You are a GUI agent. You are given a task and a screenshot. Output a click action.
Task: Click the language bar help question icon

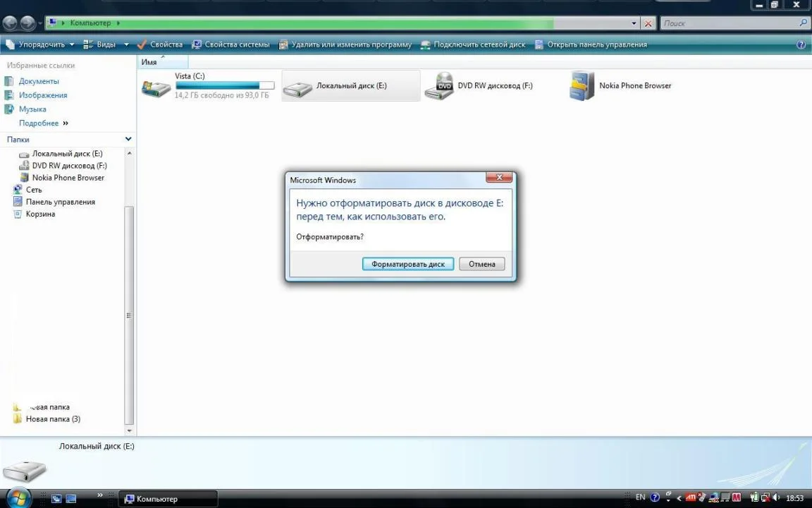(x=655, y=497)
